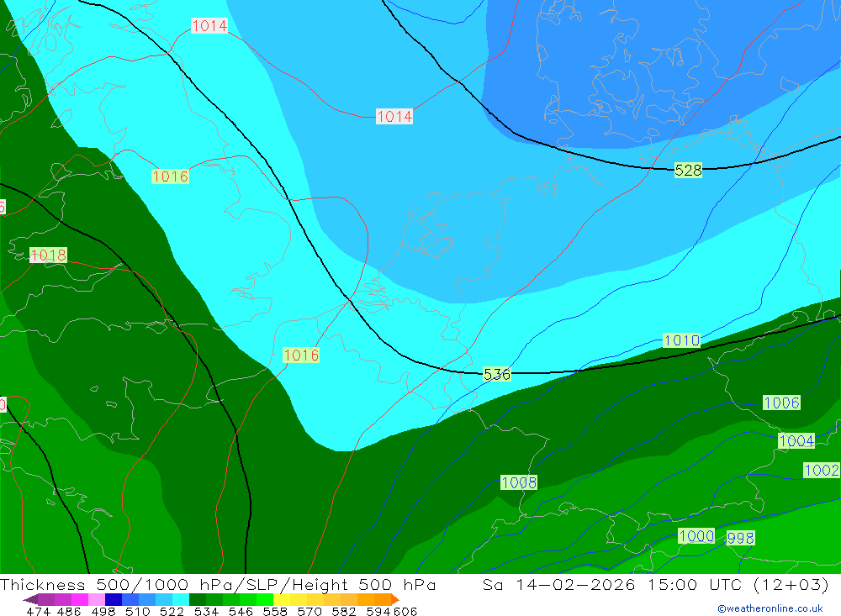Click the 'Thickness 500/1000 hPa/SLP/Height' title

(174, 584)
